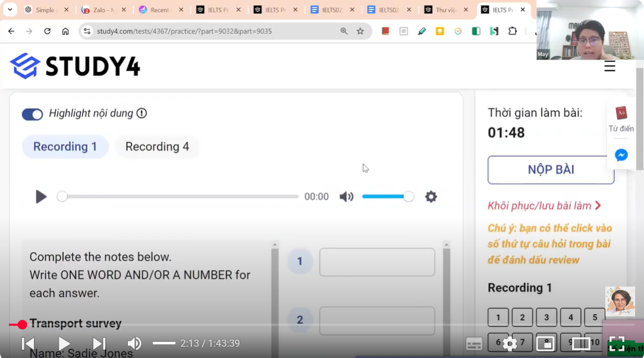Click the STUDY4 logo

coord(75,66)
